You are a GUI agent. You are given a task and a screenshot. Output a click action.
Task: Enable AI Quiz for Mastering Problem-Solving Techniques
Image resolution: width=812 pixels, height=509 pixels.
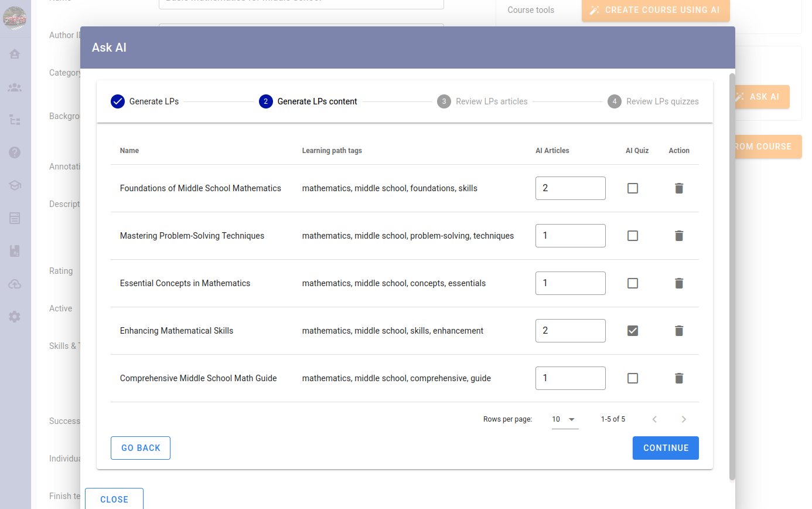(x=633, y=236)
